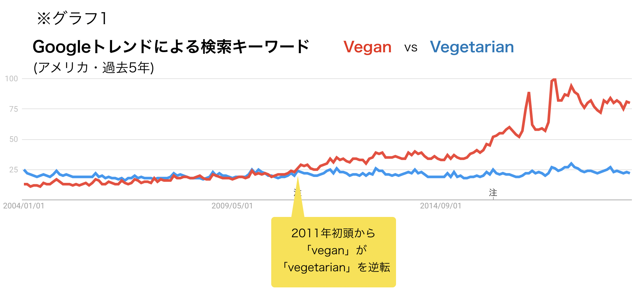Click the red Vegan line's highest peak
644x291 pixels.
554,79
